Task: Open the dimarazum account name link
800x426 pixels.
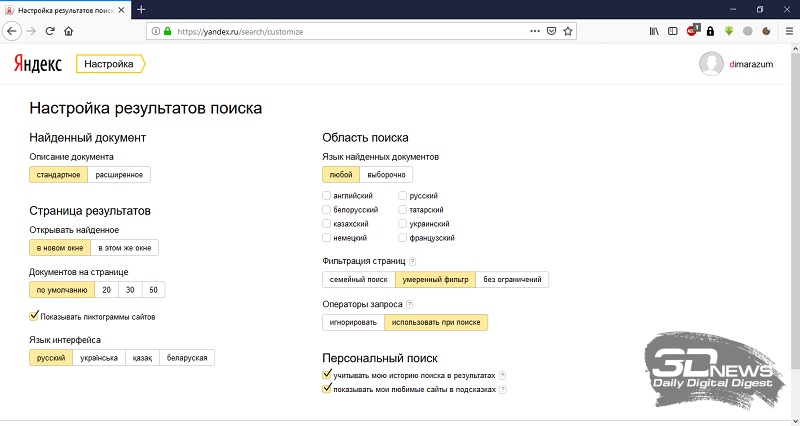Action: tap(751, 64)
